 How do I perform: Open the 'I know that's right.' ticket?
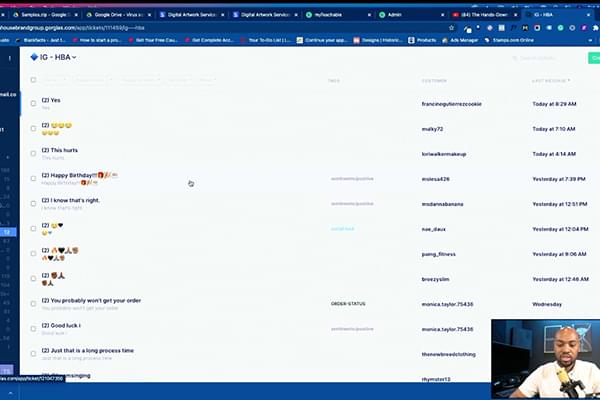pos(71,200)
